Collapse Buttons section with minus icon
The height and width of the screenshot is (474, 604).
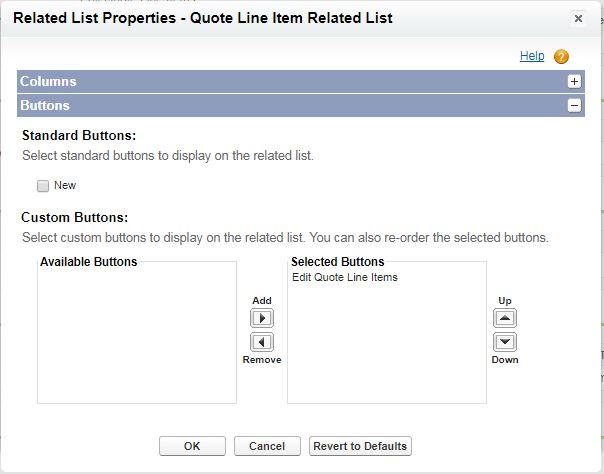(574, 105)
